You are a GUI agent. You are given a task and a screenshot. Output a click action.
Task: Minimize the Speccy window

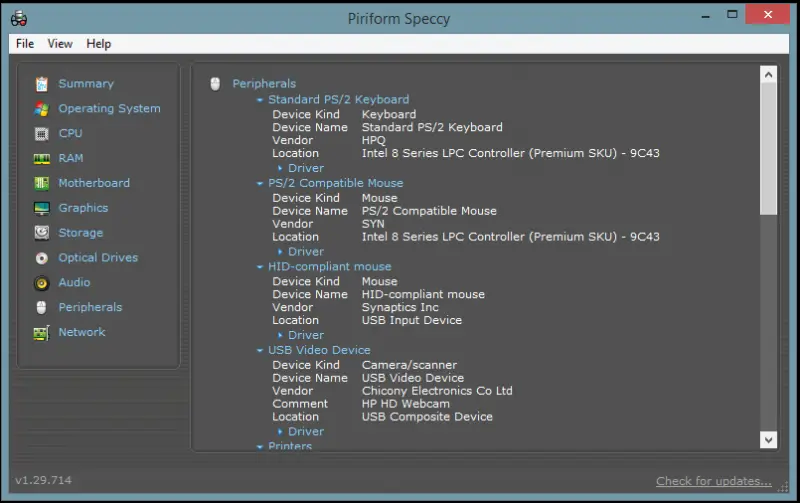tap(706, 16)
